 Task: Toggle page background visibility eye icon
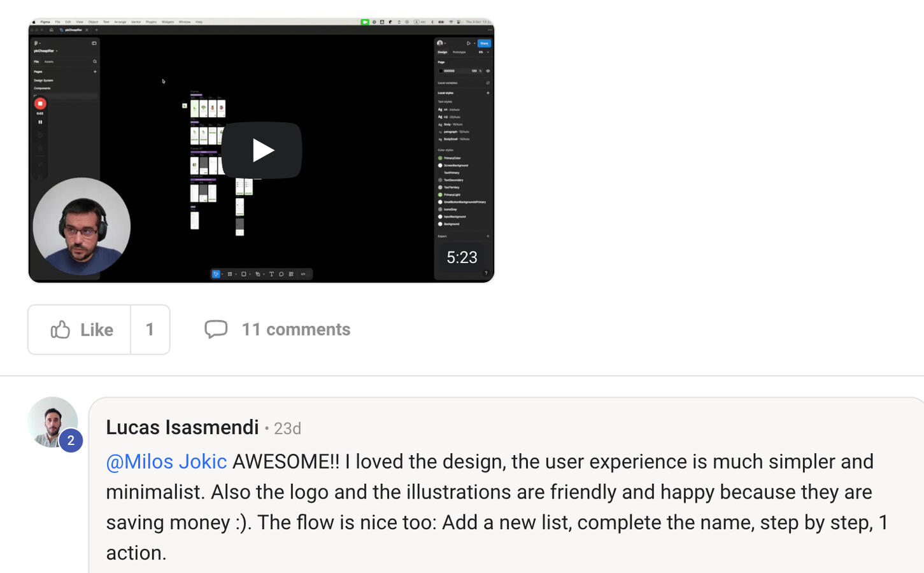point(488,71)
